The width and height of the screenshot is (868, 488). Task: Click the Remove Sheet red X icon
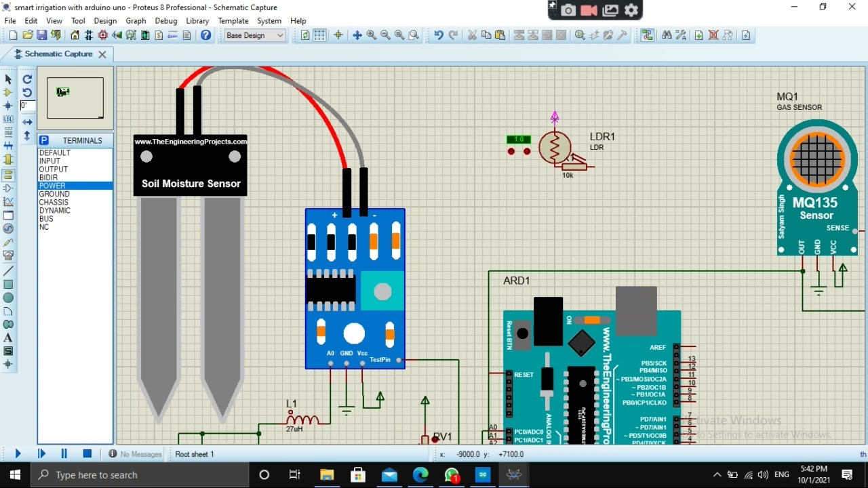tap(713, 35)
